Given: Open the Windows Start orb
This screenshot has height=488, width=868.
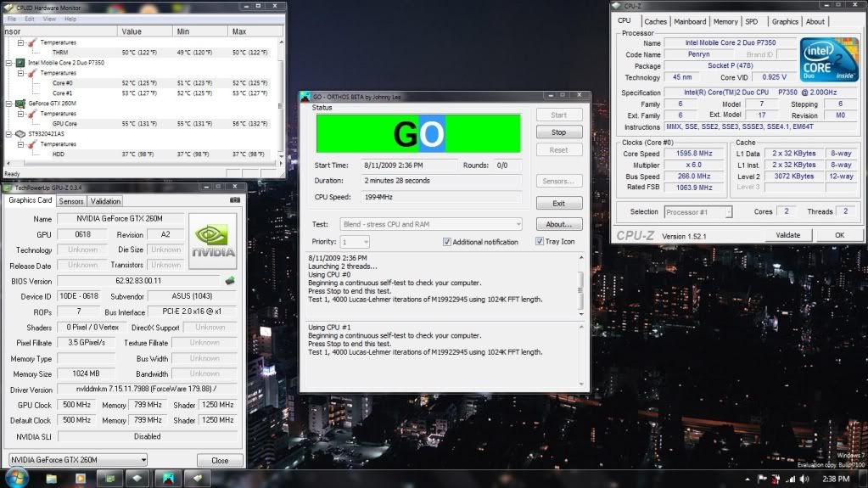Looking at the screenshot, I should click(x=17, y=478).
